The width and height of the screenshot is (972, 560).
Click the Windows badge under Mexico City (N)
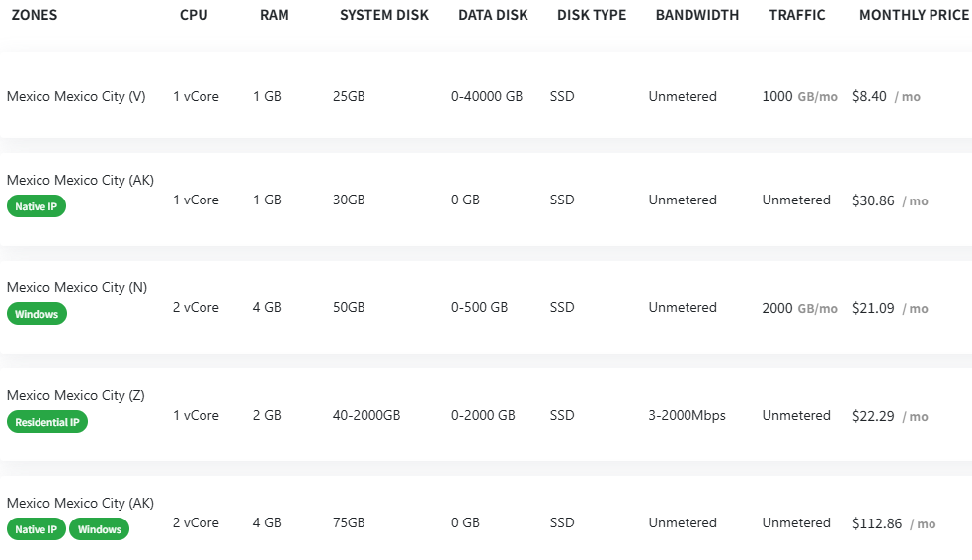click(37, 314)
